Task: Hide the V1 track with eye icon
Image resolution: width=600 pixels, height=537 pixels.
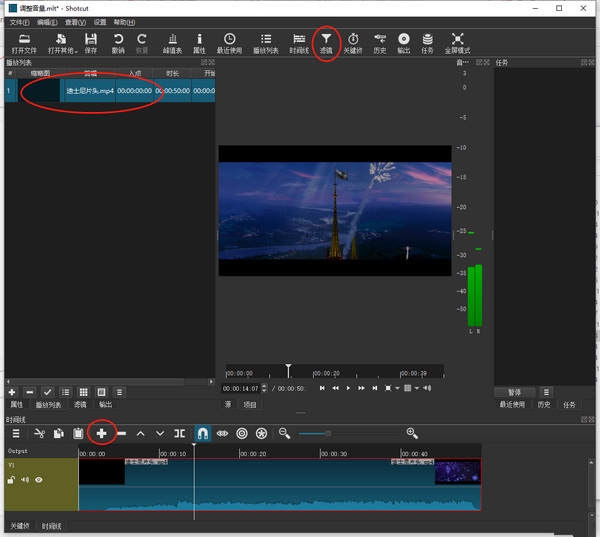Action: [x=40, y=480]
